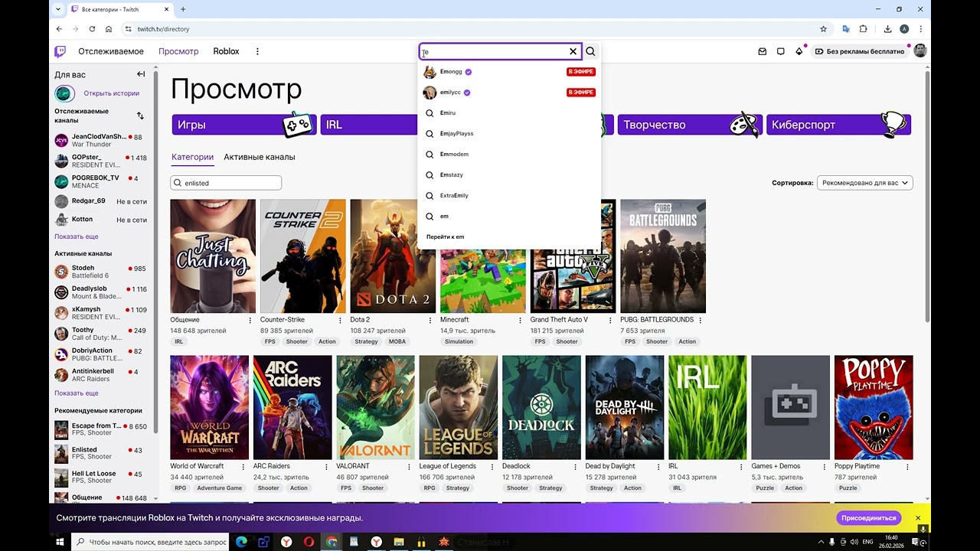Open the stories circle icon

[64, 93]
